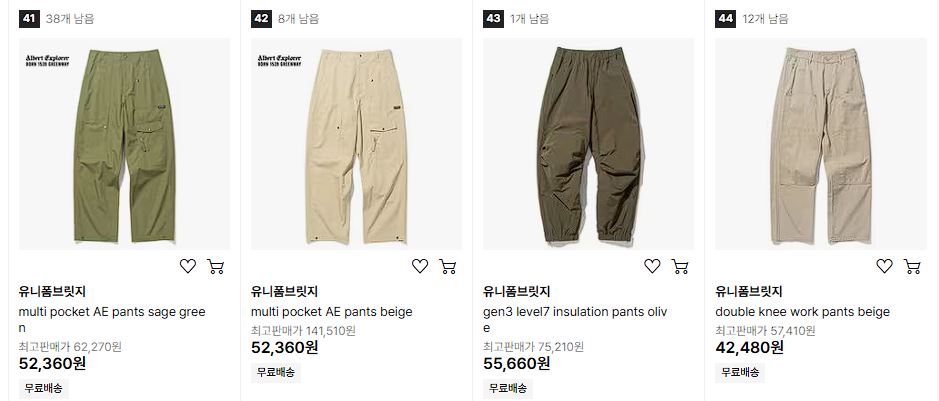The image size is (939, 401).
Task: View double knee work pants photo
Action: point(821,144)
